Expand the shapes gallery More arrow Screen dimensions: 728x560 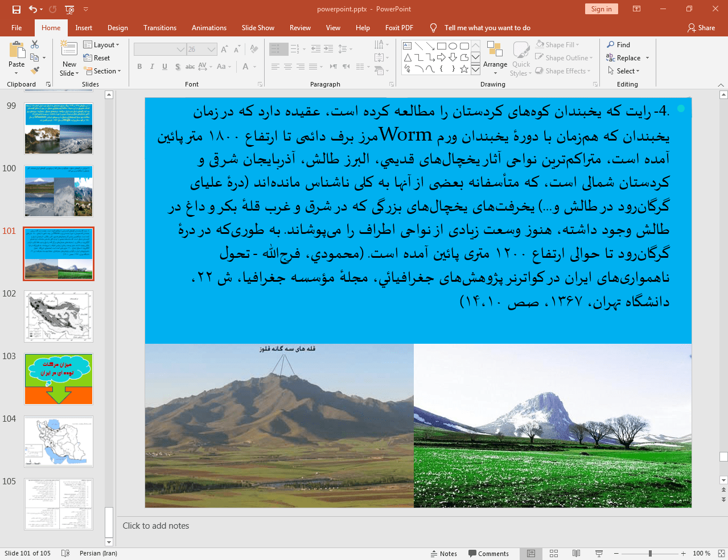click(x=475, y=69)
